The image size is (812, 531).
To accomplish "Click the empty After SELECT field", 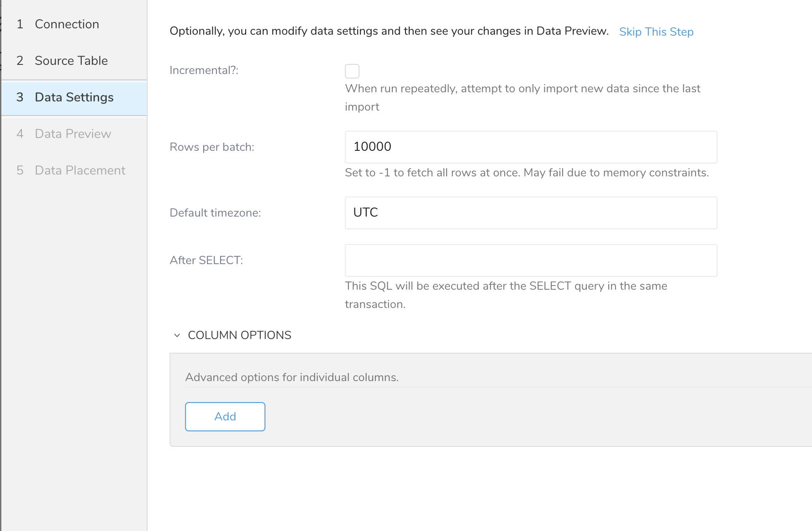I will (531, 260).
